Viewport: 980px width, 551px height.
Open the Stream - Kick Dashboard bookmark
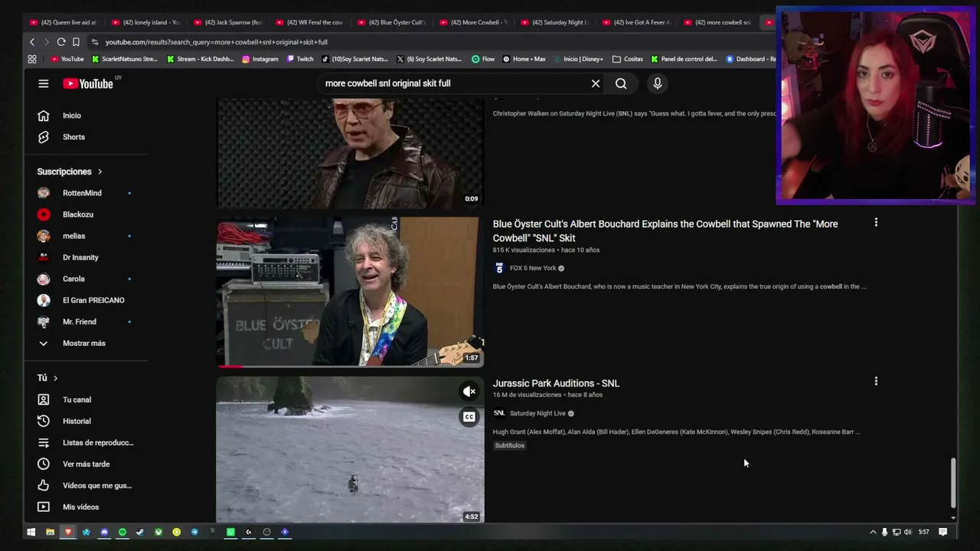click(201, 59)
